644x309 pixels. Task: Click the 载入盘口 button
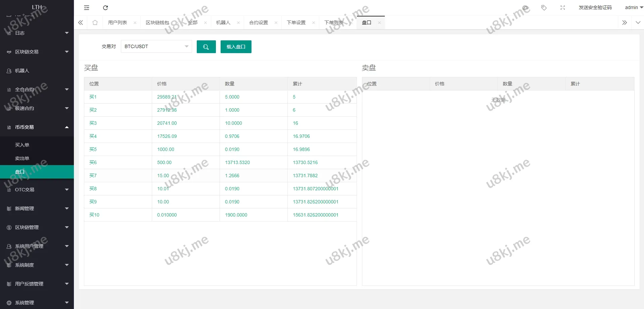[236, 47]
